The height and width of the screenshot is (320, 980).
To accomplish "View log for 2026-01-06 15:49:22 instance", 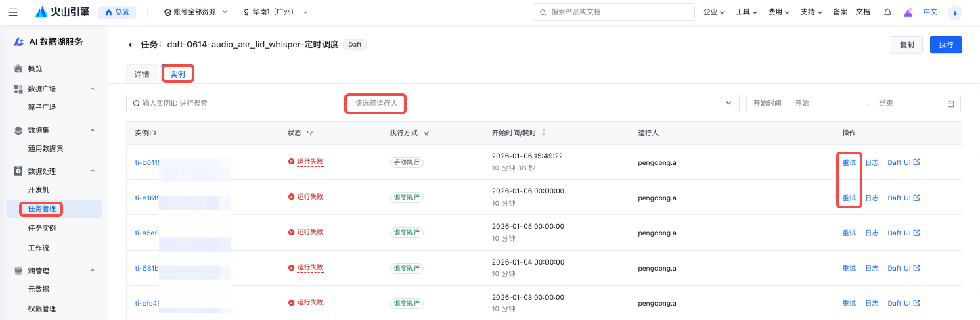I will (872, 162).
